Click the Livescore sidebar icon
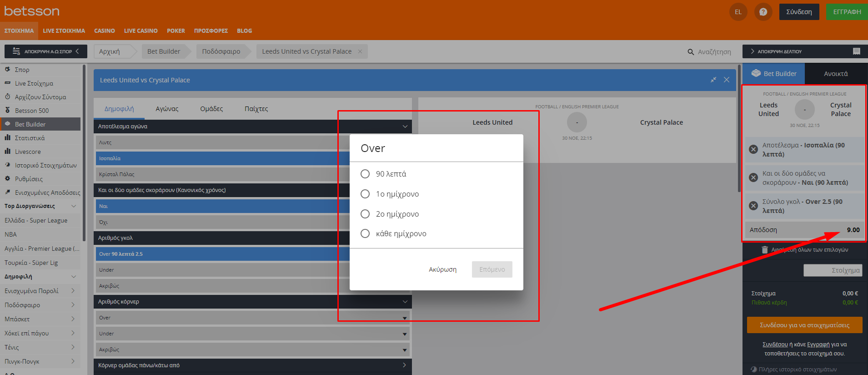The height and width of the screenshot is (375, 868). (x=7, y=151)
